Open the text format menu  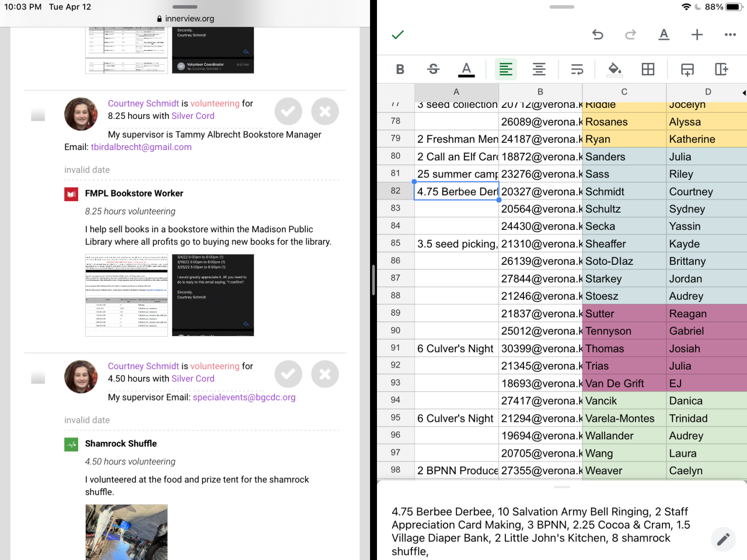[x=664, y=35]
